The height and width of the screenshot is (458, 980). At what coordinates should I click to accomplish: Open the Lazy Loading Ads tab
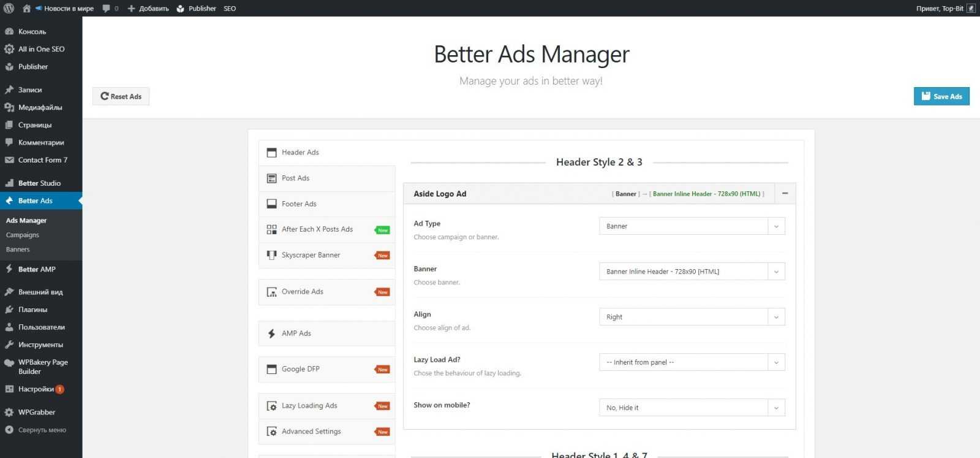pyautogui.click(x=327, y=406)
